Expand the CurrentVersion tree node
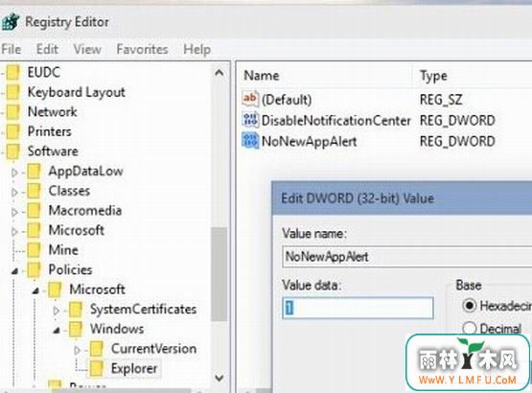Screen dimensions: 532x393 click(77, 350)
